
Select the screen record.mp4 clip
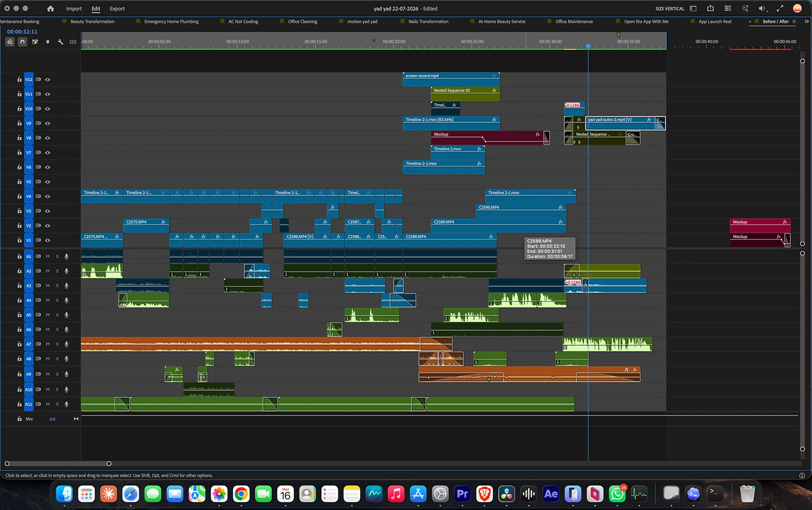coord(451,79)
